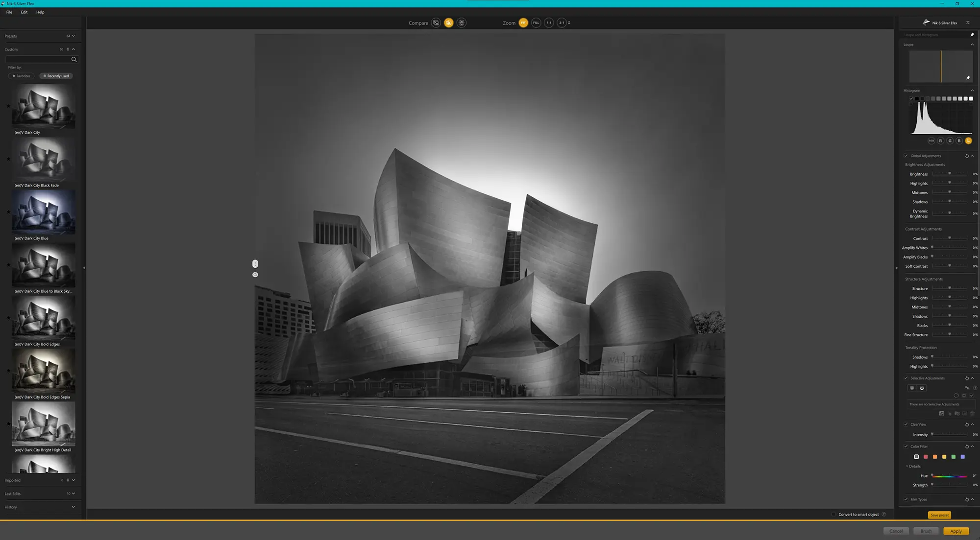Show red channel in histogram
The image size is (980, 540).
[940, 141]
